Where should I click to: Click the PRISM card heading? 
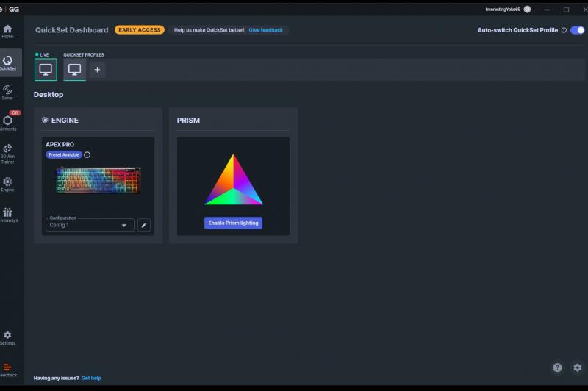(188, 121)
